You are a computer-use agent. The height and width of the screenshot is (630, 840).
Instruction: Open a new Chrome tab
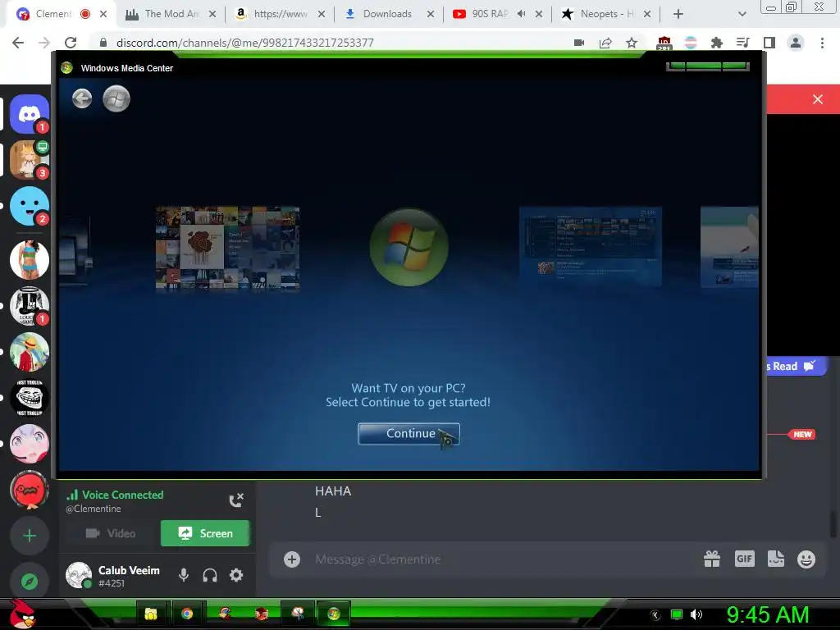point(678,14)
